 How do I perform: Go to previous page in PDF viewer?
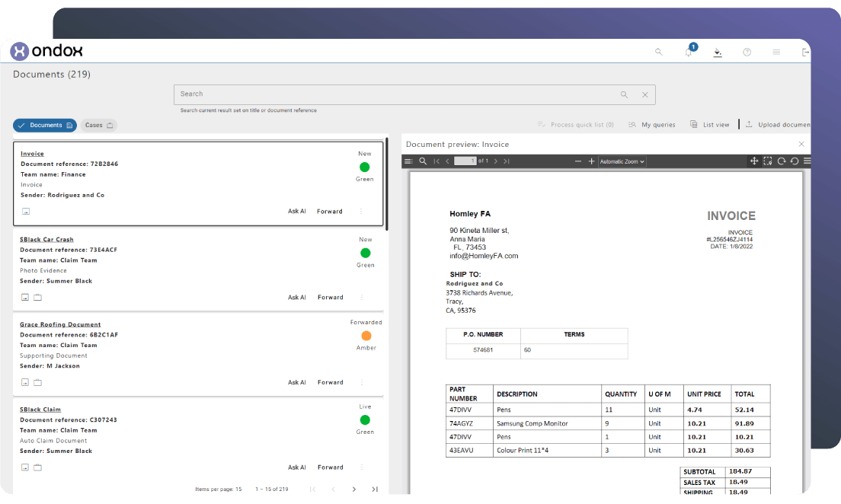[447, 161]
